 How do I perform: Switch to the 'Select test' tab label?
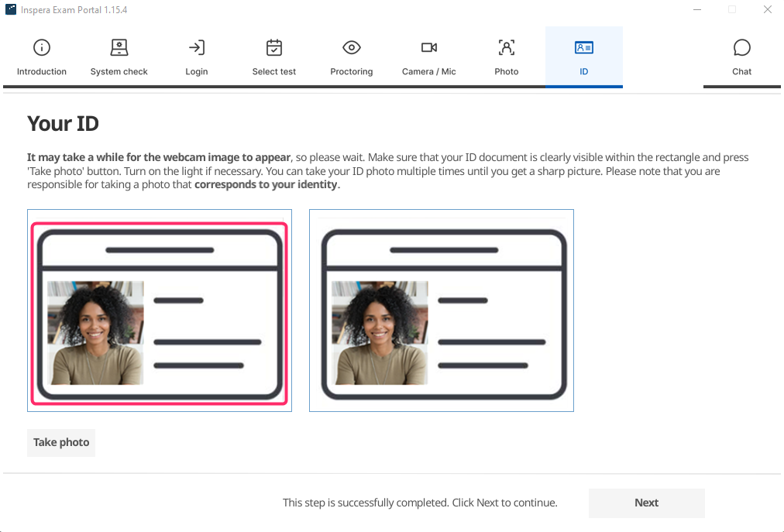coord(274,71)
